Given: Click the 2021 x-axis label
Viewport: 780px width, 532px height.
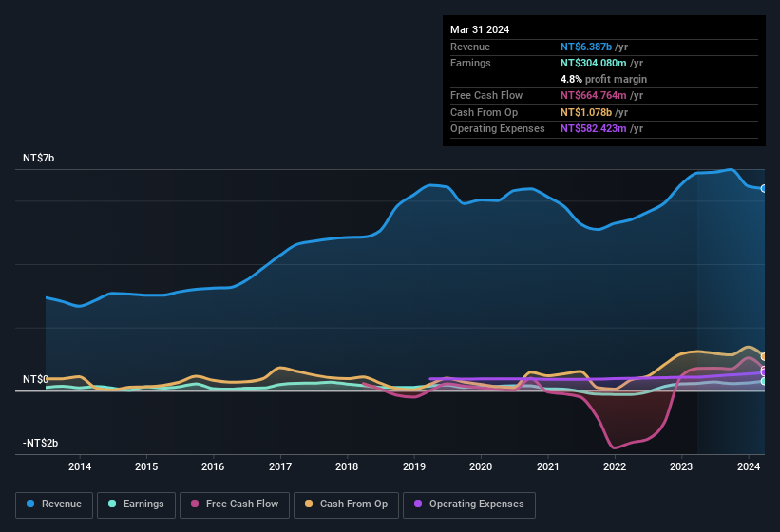Looking at the screenshot, I should coord(547,466).
